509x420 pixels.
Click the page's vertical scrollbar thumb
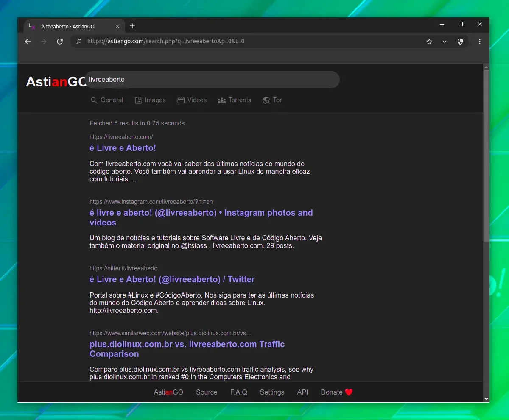point(486,156)
